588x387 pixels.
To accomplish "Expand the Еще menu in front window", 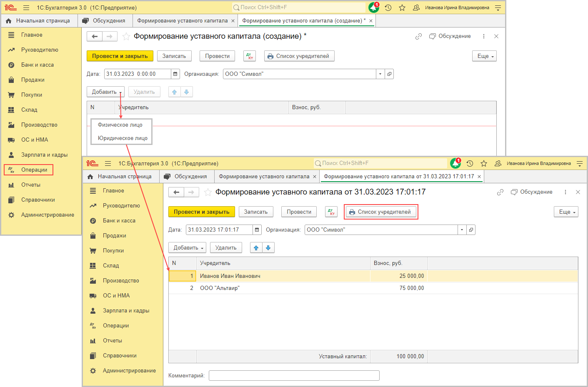I will tap(566, 212).
